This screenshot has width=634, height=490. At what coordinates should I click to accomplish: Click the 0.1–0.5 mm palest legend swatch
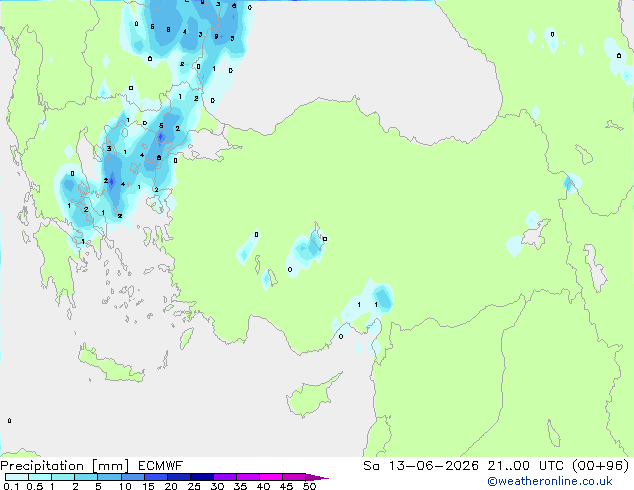tap(17, 477)
